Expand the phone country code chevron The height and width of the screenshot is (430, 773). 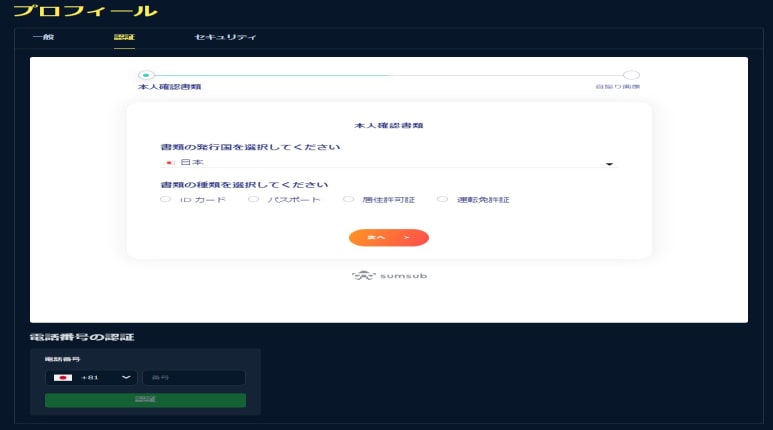point(126,377)
